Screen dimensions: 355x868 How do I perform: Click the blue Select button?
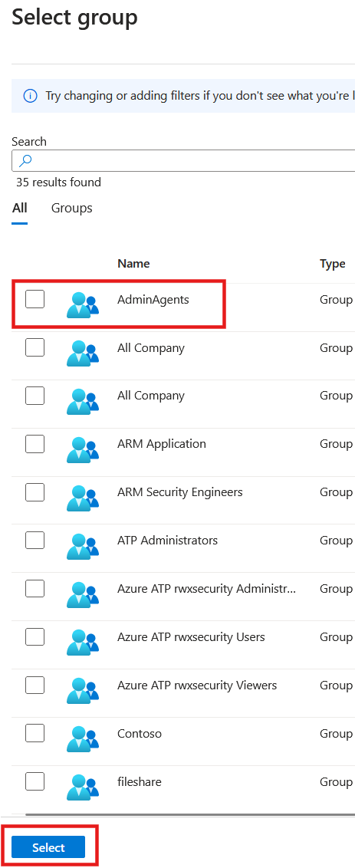coord(49,847)
